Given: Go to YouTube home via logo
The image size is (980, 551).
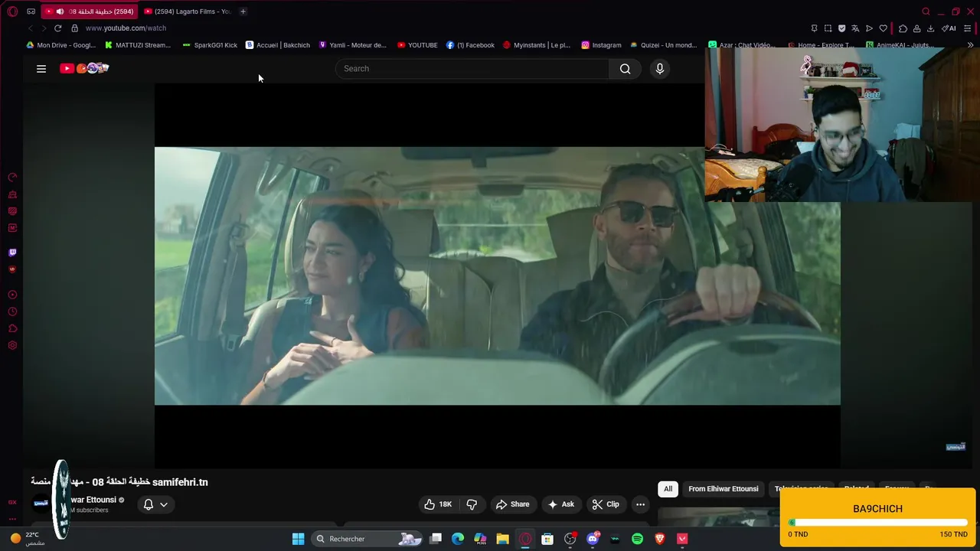Looking at the screenshot, I should (84, 69).
